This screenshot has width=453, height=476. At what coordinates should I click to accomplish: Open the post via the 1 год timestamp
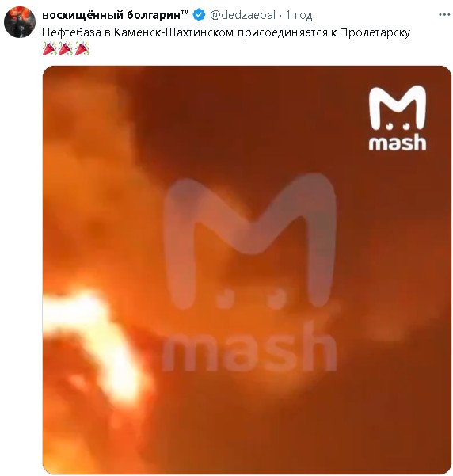pos(299,15)
